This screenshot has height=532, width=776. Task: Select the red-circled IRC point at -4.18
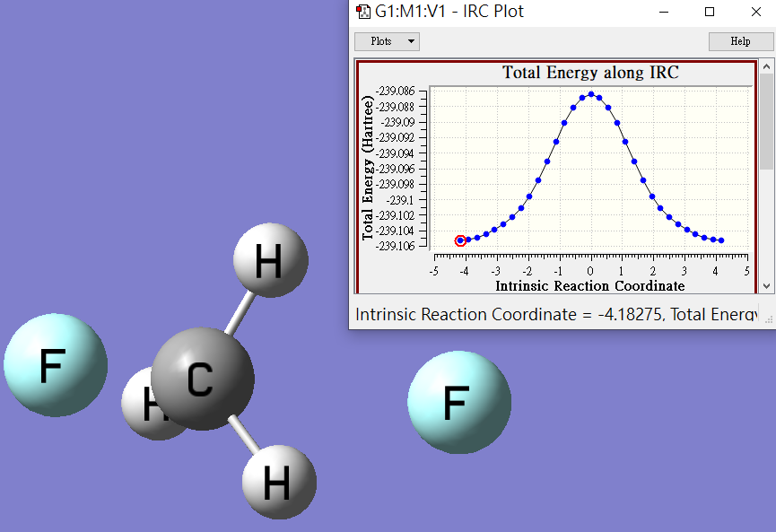coord(460,240)
